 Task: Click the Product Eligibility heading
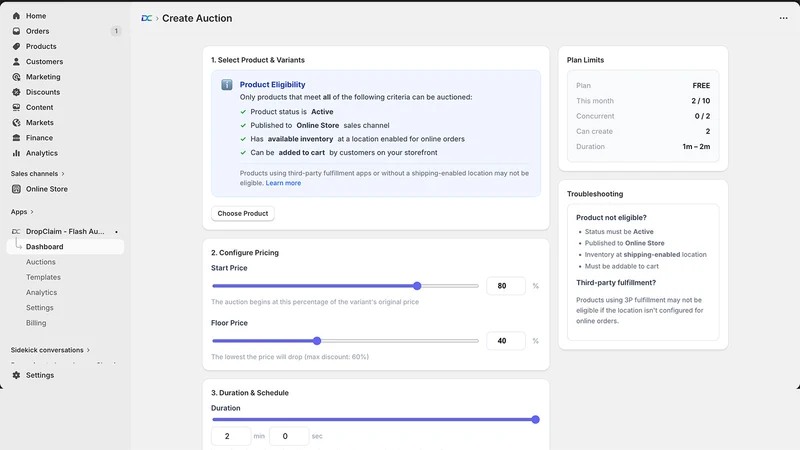(x=272, y=85)
